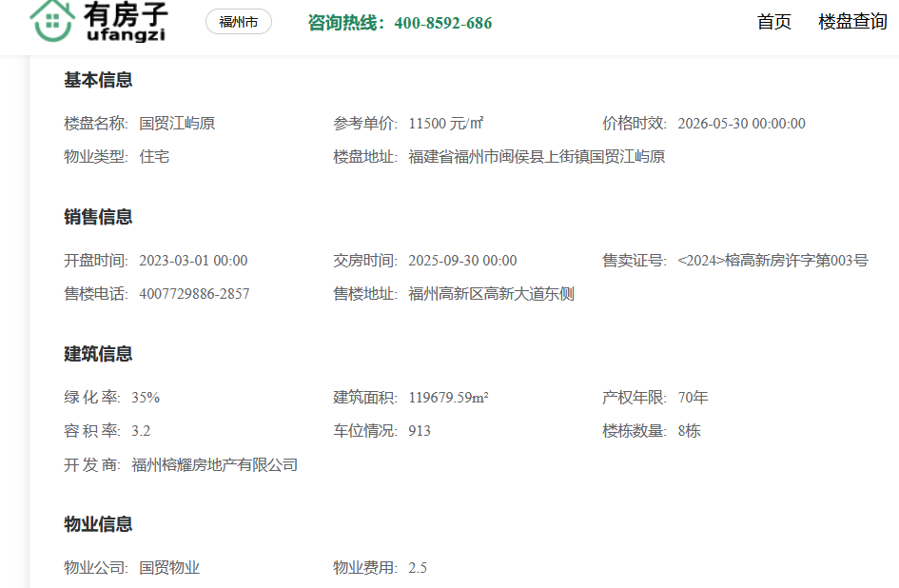This screenshot has height=588, width=899.
Task: Click the 物业信息 section heading
Action: (x=98, y=524)
